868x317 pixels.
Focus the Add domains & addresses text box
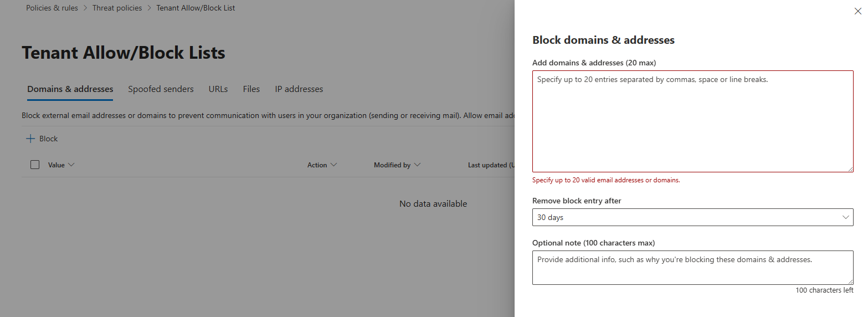point(692,121)
